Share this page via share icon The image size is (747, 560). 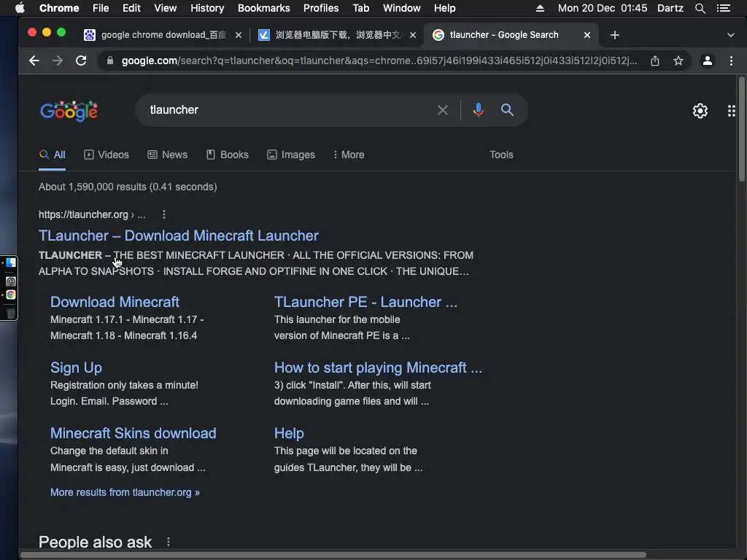(655, 61)
